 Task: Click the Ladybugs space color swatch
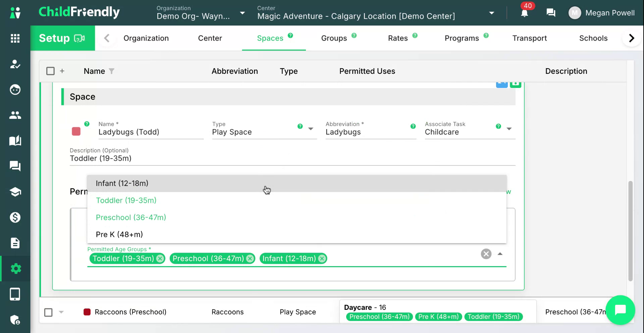pos(76,131)
